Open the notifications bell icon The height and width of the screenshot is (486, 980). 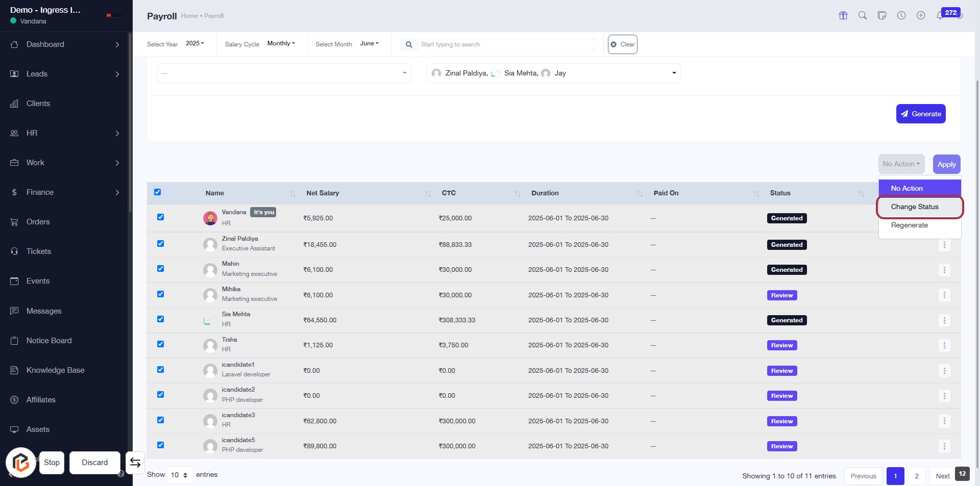coord(940,16)
